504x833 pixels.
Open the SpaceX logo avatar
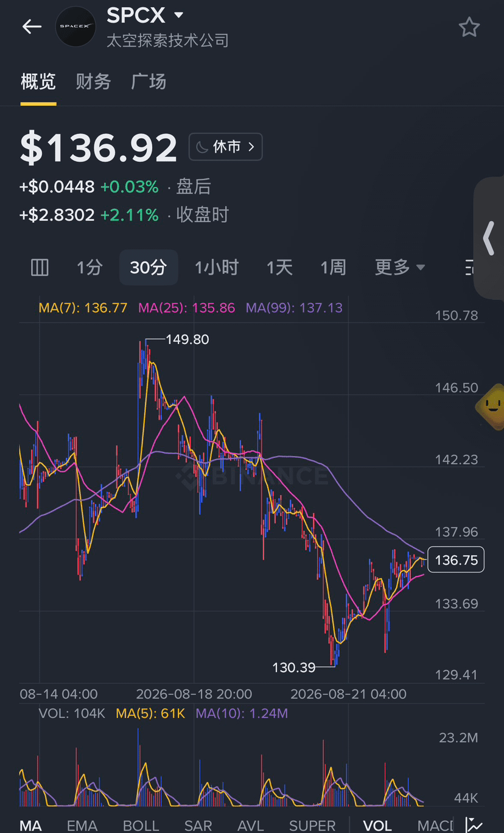75,27
